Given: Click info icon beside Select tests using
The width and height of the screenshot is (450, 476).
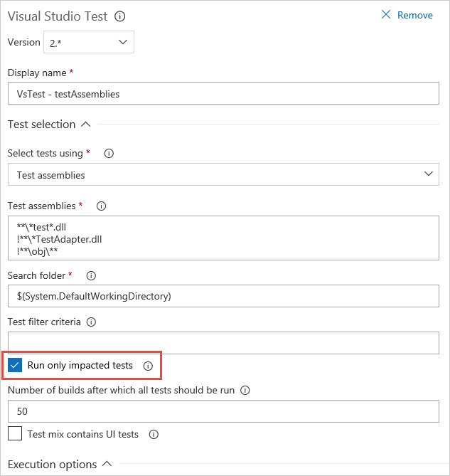Looking at the screenshot, I should pyautogui.click(x=109, y=153).
